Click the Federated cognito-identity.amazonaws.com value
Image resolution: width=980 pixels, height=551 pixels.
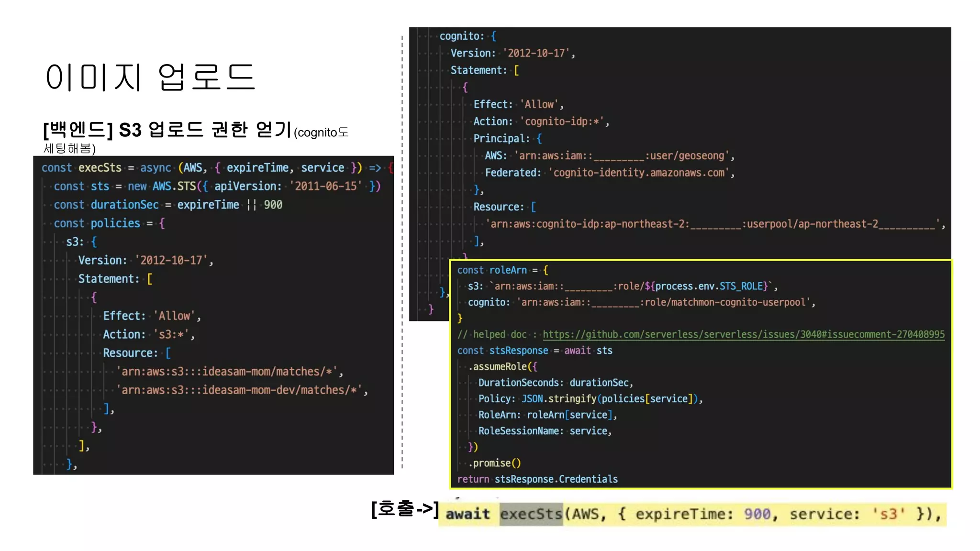pos(638,173)
